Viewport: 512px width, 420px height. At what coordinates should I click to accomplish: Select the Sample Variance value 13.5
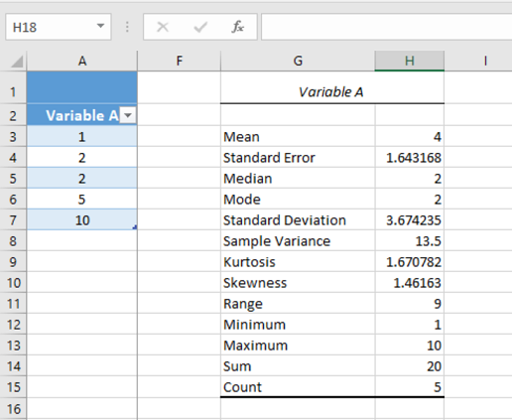(410, 241)
